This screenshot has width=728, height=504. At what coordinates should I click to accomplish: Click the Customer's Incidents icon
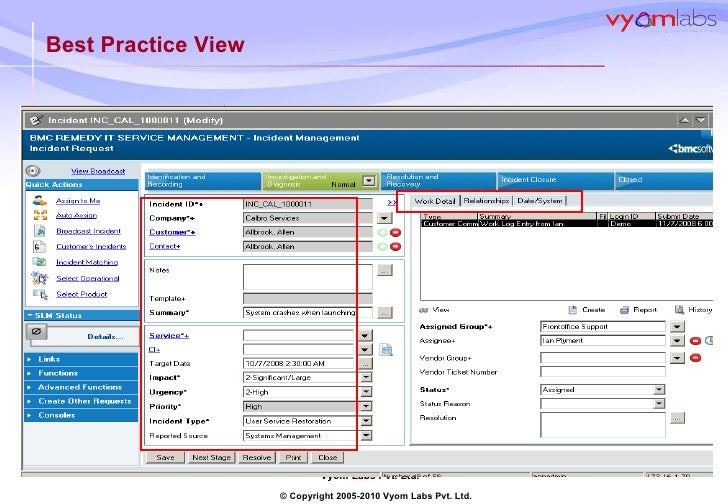pyautogui.click(x=39, y=246)
